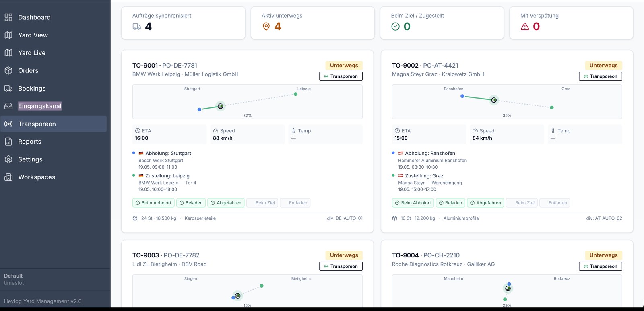Click the Transporeon badge on TO-9003
The image size is (644, 311).
tap(341, 266)
